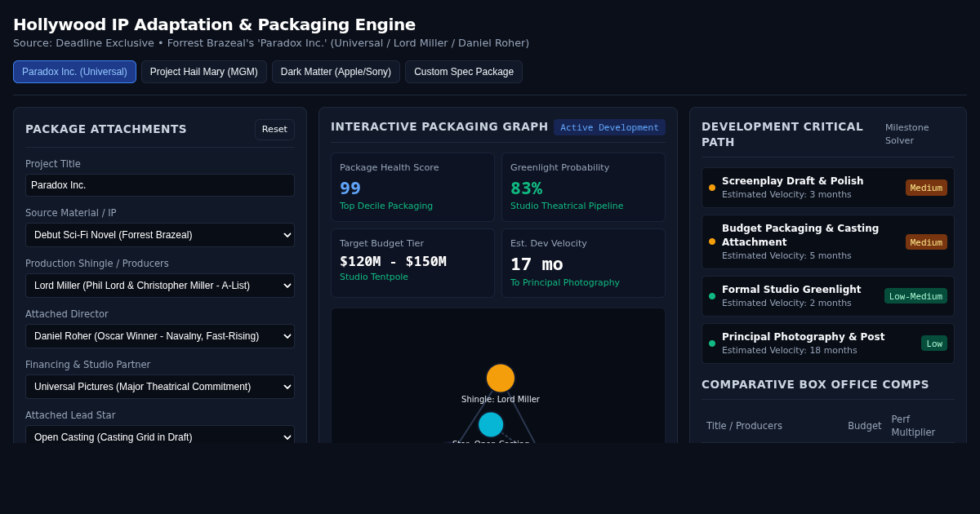
Task: Switch to Project Hail Mary (MGM) preset
Action: pyautogui.click(x=204, y=72)
